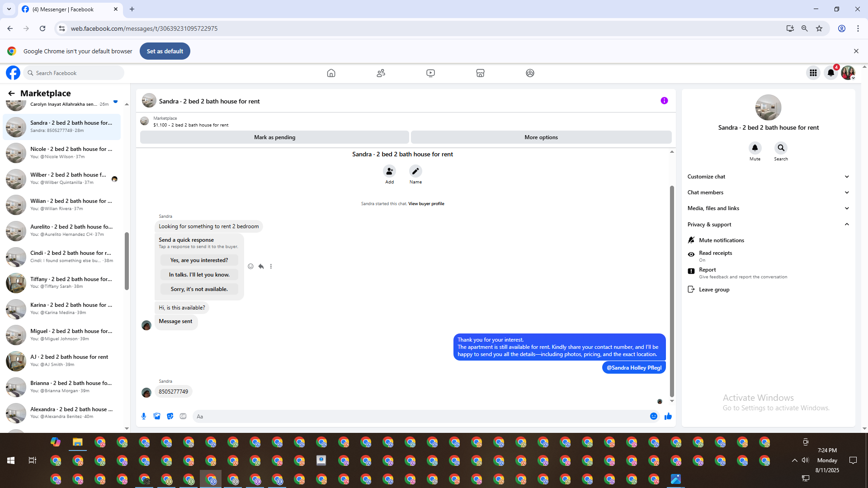The width and height of the screenshot is (868, 488).
Task: Click Mark as pending button
Action: [274, 137]
